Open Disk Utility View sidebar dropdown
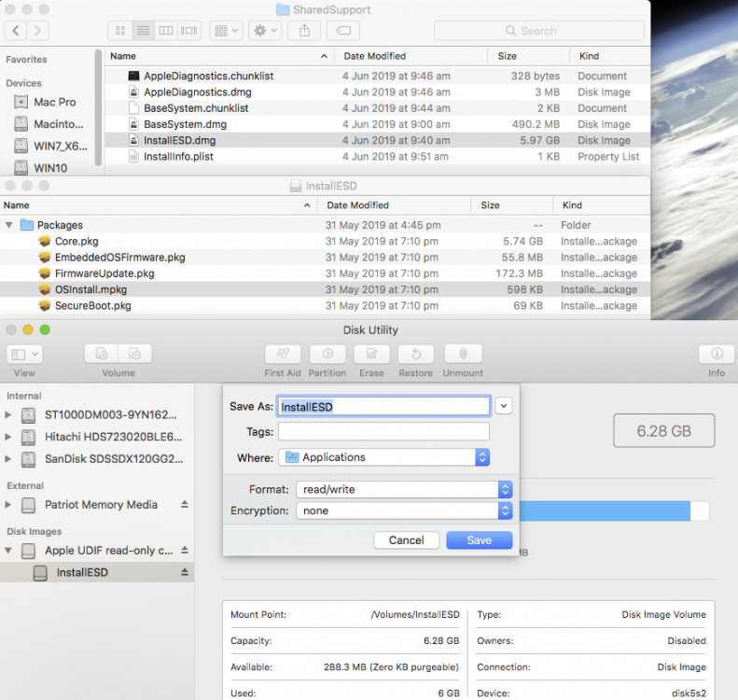 24,354
